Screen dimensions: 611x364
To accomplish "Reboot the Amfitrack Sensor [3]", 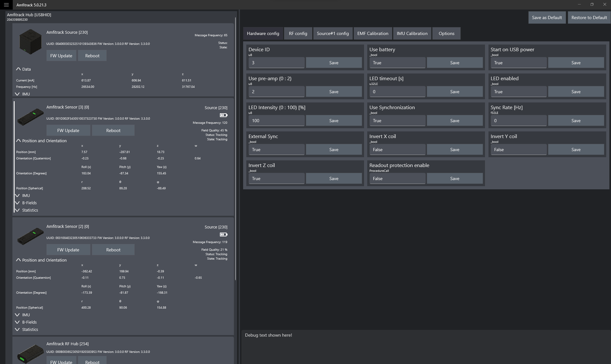I will pyautogui.click(x=113, y=130).
